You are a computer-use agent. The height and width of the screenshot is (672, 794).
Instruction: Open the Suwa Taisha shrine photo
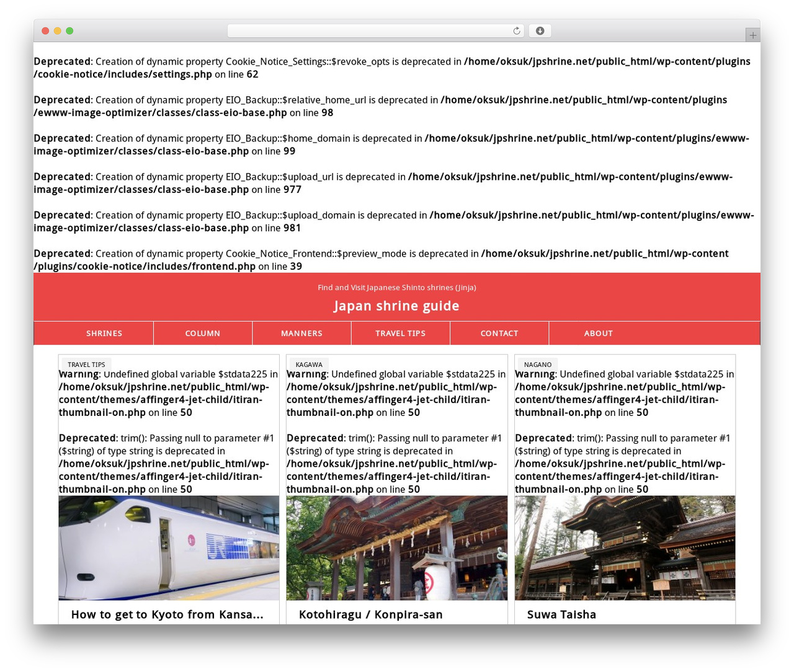[625, 548]
